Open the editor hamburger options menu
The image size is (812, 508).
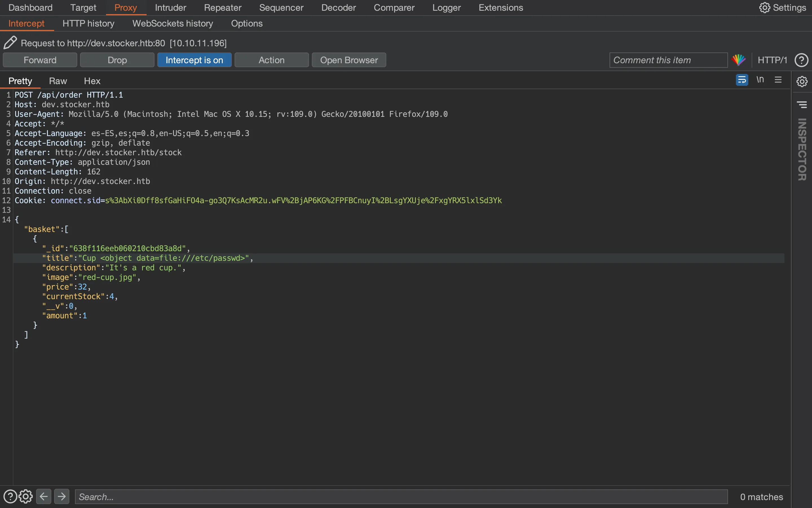pyautogui.click(x=778, y=80)
